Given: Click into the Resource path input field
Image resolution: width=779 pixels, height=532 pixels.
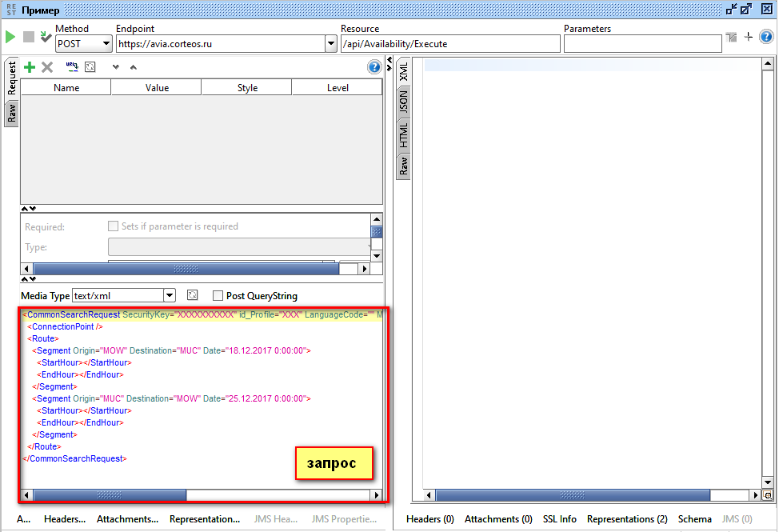Looking at the screenshot, I should (449, 45).
